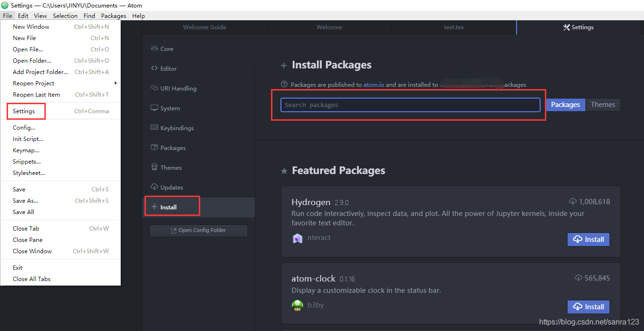Choose Save menu item
Screen dimensions: 644x331
(x=60, y=190)
